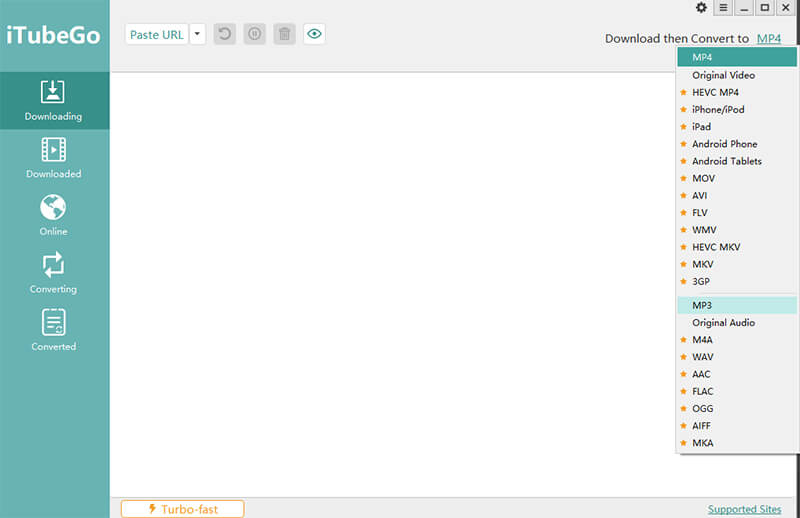800x518 pixels.
Task: Select FLAC audio format
Action: (x=737, y=391)
